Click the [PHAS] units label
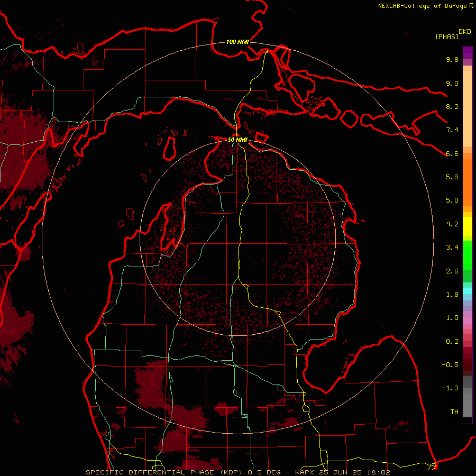This screenshot has width=476, height=476. pyautogui.click(x=447, y=36)
